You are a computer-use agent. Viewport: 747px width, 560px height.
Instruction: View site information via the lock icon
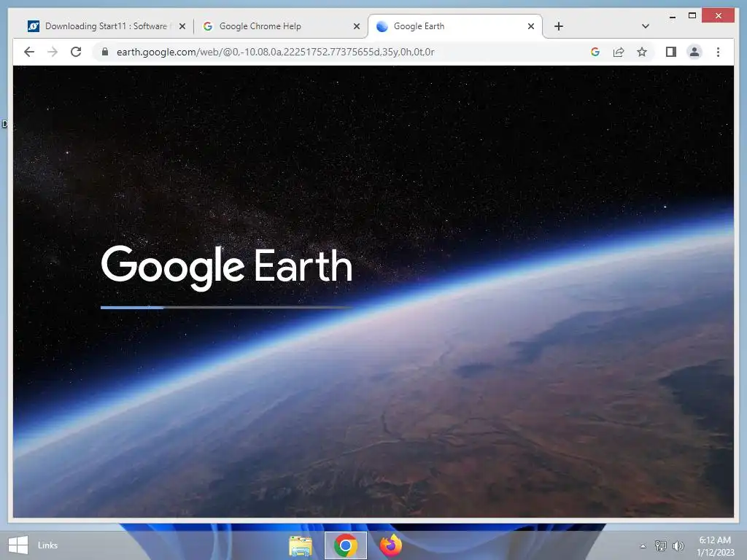(105, 52)
